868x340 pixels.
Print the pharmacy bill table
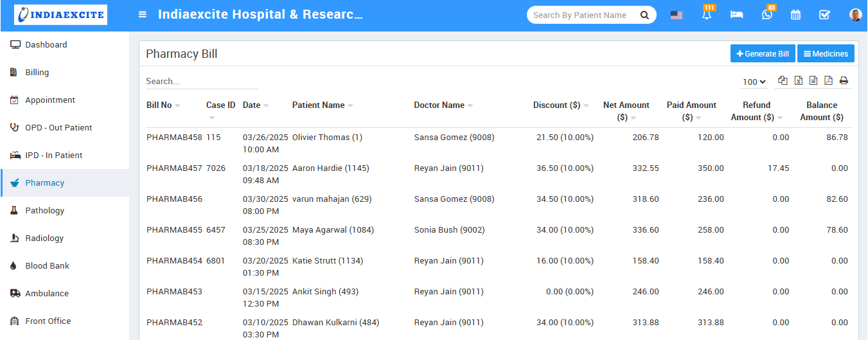(844, 81)
